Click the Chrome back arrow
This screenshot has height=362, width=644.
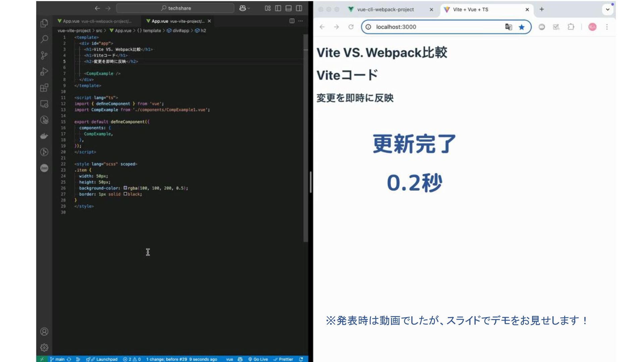tap(322, 27)
